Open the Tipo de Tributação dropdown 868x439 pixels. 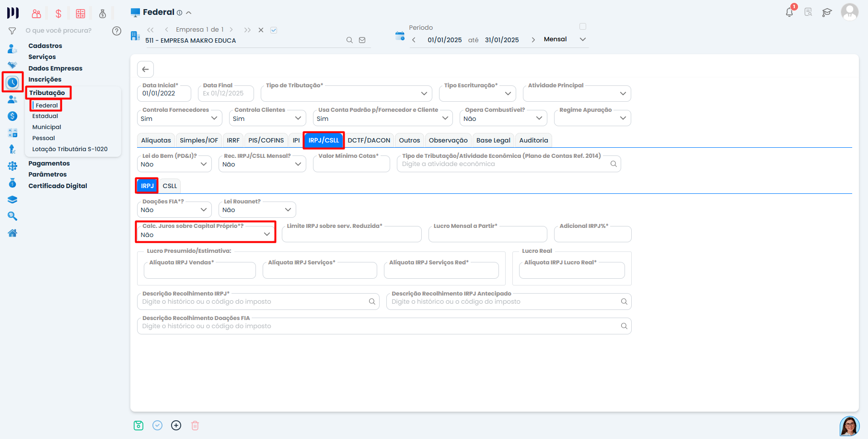[x=346, y=94]
